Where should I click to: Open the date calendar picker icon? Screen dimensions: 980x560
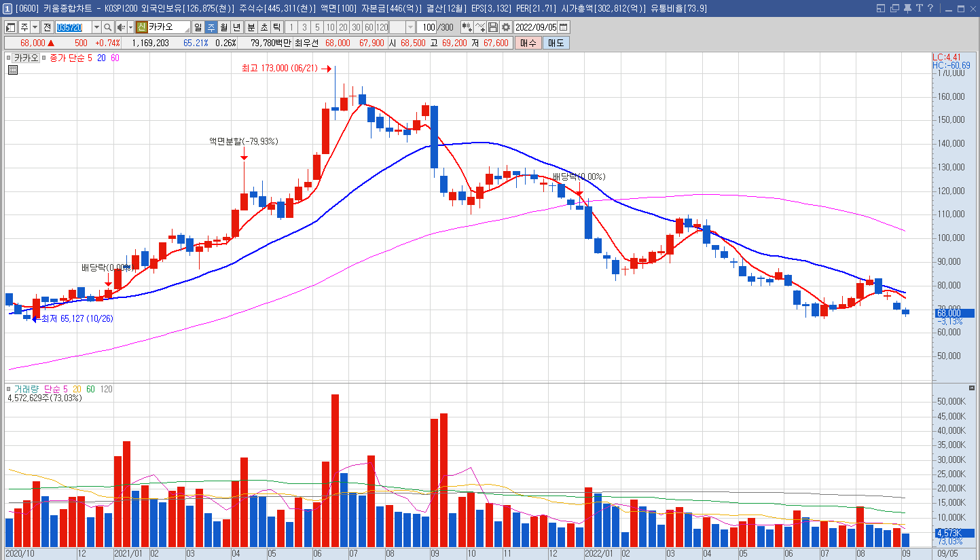pyautogui.click(x=564, y=27)
